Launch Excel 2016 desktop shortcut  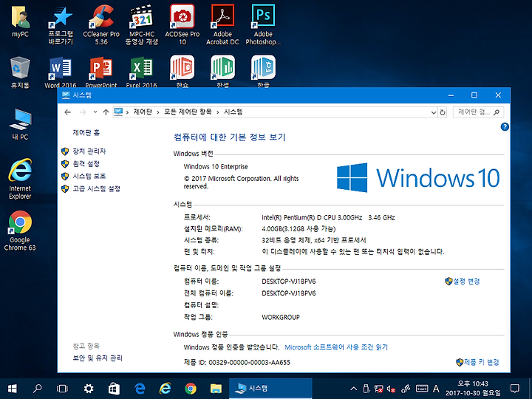click(141, 72)
